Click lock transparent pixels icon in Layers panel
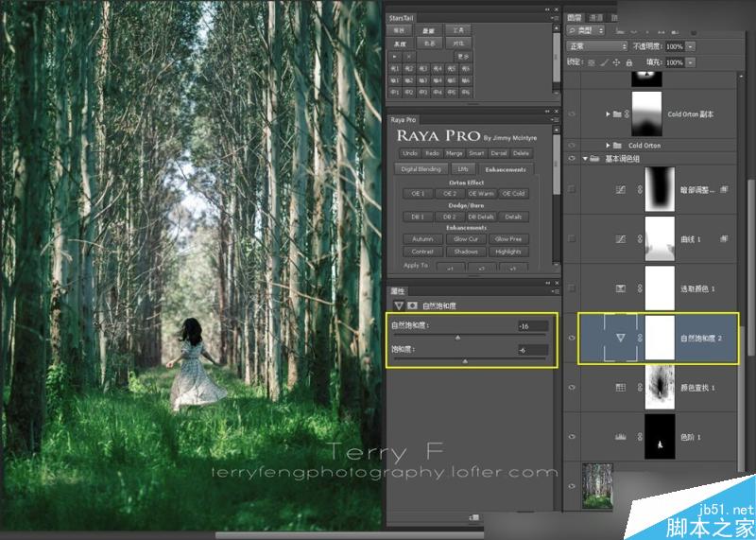The image size is (756, 540). pyautogui.click(x=593, y=62)
